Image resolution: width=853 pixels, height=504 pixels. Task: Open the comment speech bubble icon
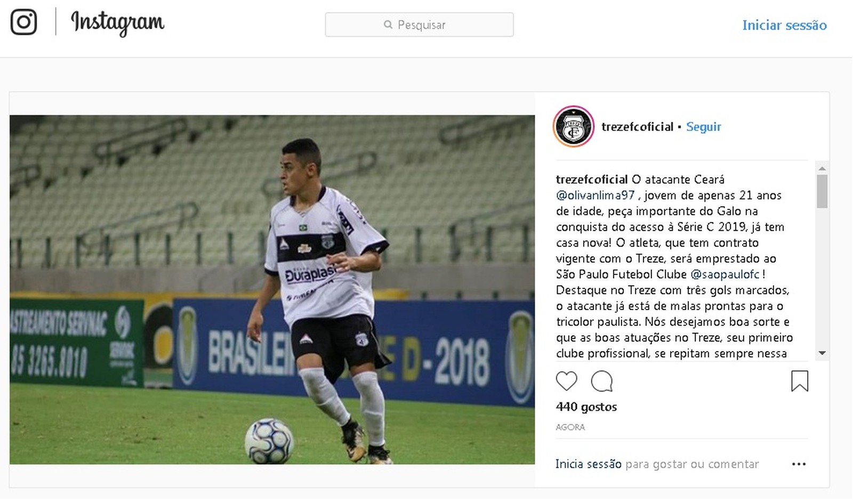click(602, 381)
